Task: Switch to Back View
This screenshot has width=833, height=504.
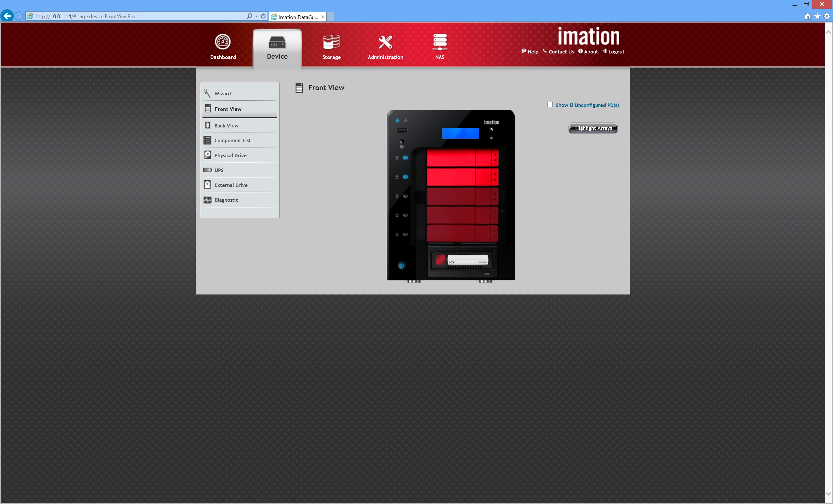Action: 226,126
